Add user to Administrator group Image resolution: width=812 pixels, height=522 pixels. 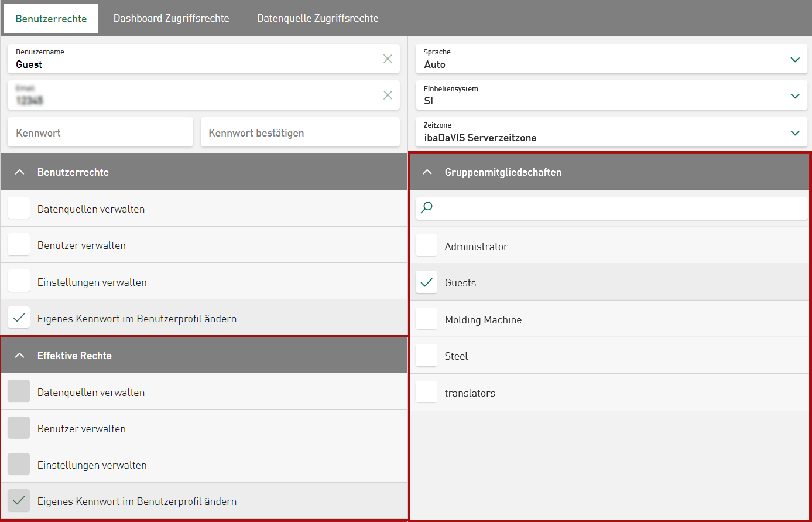(426, 246)
